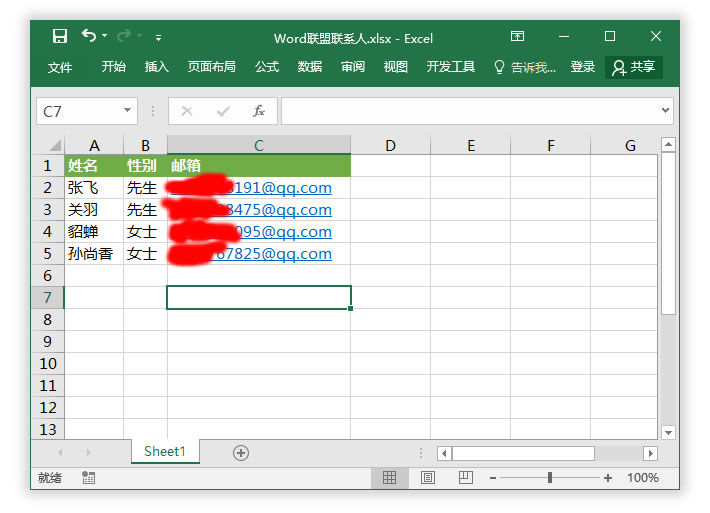This screenshot has width=710, height=513.
Task: Switch to the 页面布局 ribbon tab
Action: click(x=211, y=67)
